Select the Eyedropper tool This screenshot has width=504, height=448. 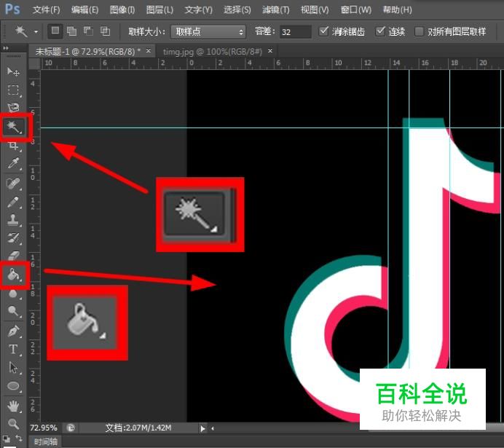[13, 163]
